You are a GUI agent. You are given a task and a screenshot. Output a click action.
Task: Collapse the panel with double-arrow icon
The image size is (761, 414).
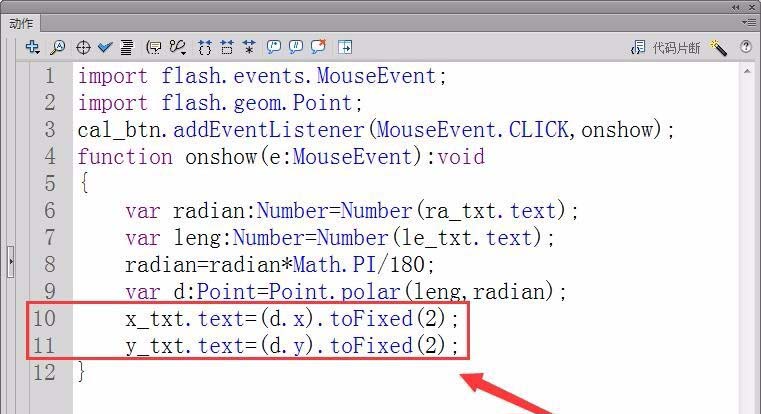point(736,7)
